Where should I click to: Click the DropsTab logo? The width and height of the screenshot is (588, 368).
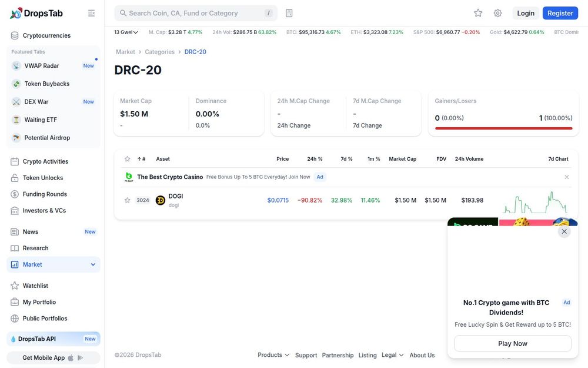pyautogui.click(x=36, y=13)
